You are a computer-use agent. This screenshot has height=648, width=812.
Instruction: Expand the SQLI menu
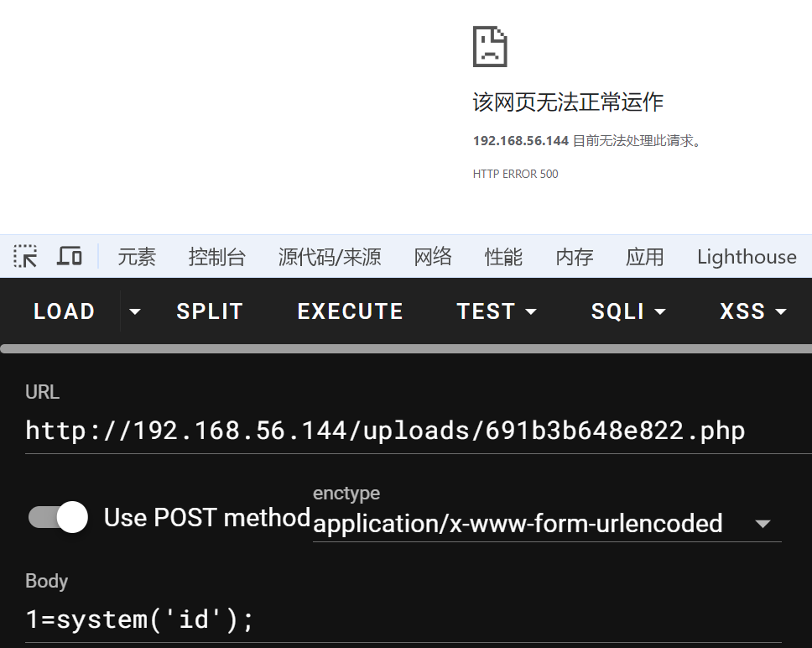(x=628, y=311)
